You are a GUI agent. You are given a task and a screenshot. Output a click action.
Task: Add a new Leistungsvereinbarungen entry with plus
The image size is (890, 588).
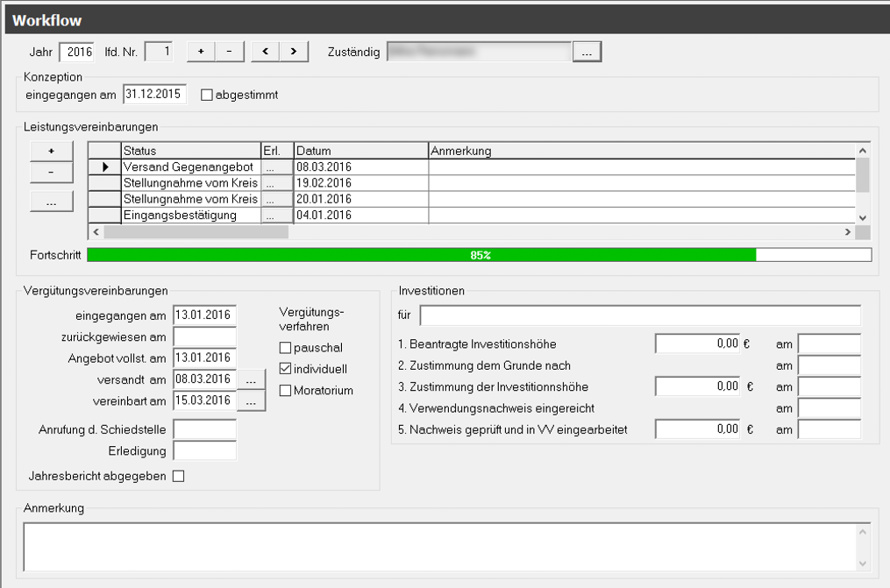[51, 151]
